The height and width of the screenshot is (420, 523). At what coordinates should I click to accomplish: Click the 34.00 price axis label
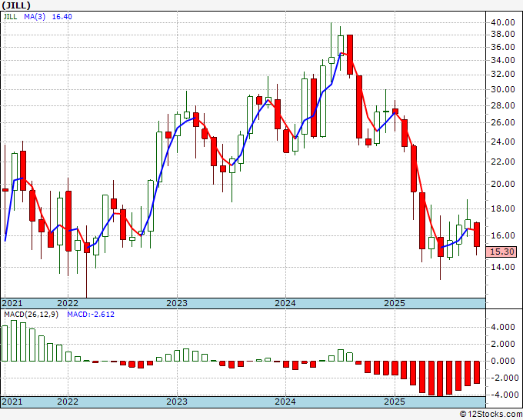click(x=503, y=60)
